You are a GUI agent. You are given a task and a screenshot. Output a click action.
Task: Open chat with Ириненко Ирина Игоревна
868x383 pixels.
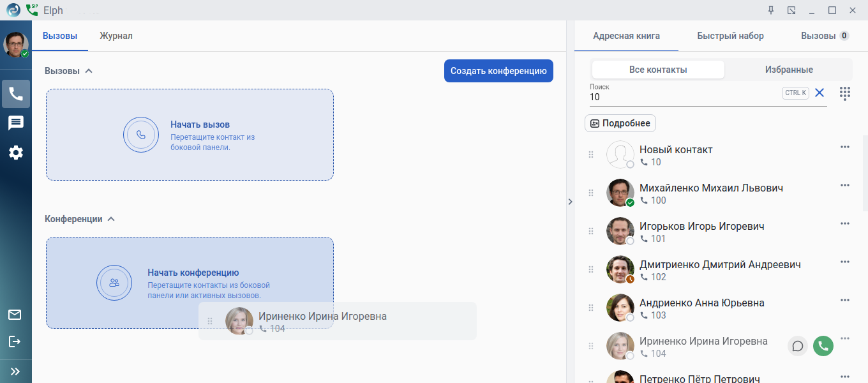click(x=798, y=346)
